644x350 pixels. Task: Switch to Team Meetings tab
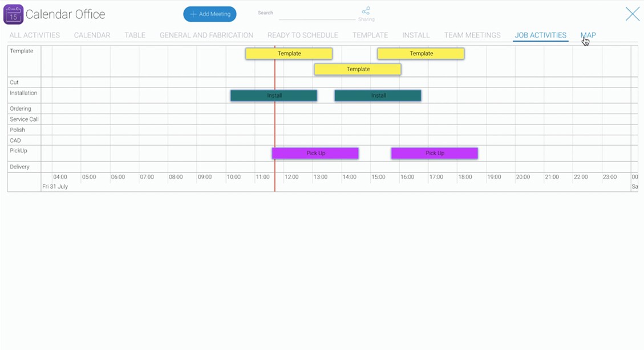(x=472, y=35)
